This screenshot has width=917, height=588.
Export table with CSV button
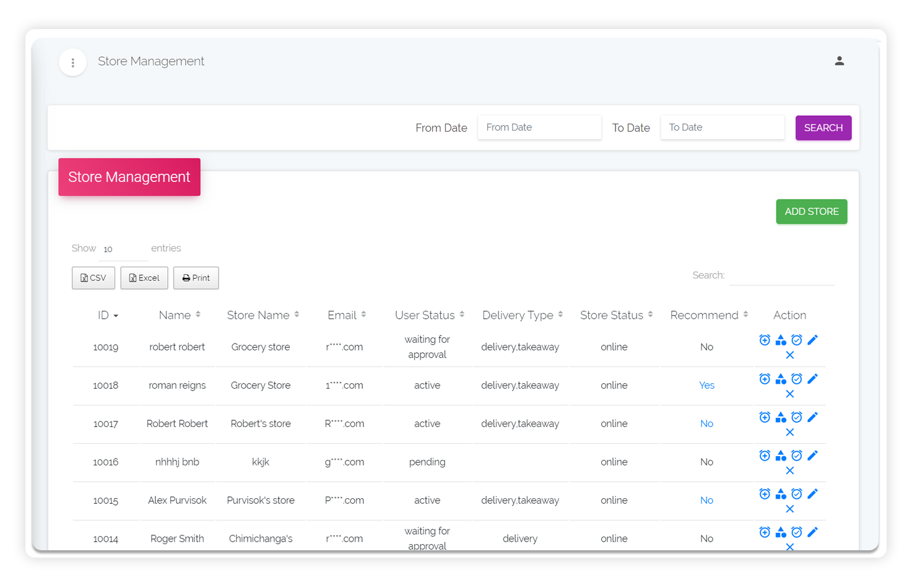tap(93, 278)
